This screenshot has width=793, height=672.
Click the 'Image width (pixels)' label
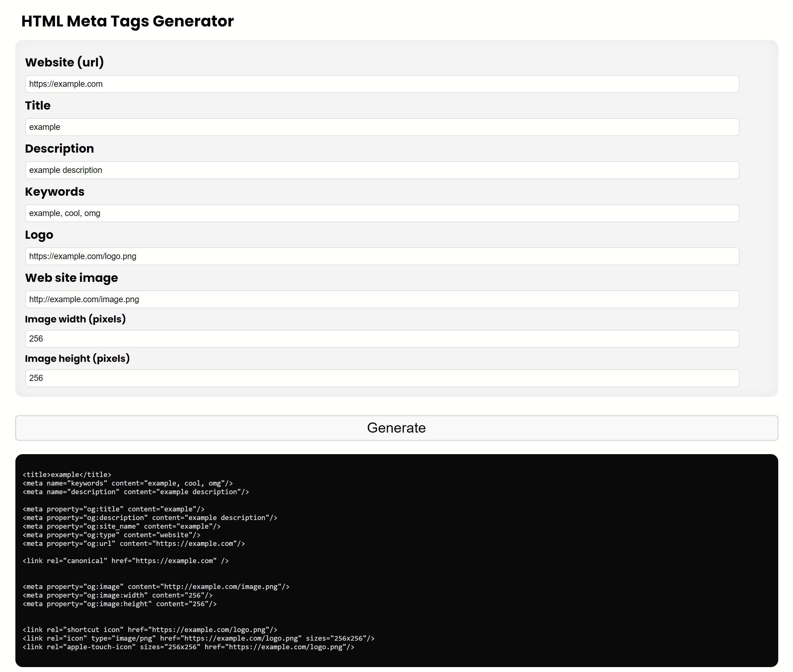pos(75,319)
